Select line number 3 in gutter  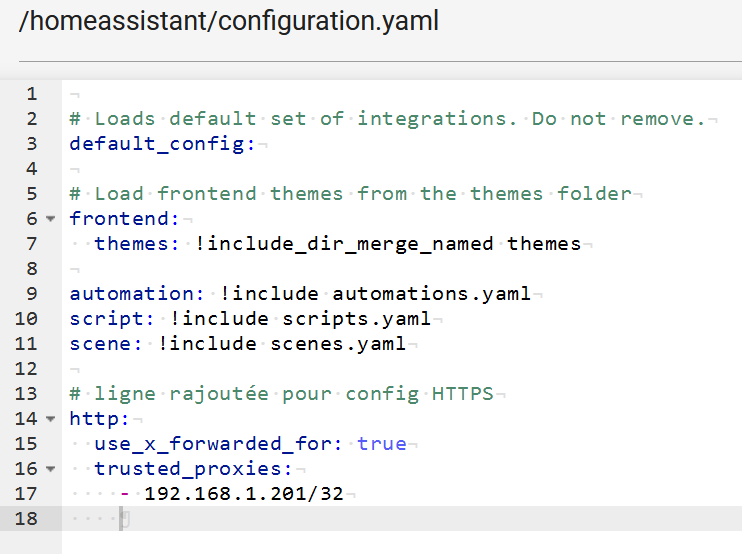(32, 144)
